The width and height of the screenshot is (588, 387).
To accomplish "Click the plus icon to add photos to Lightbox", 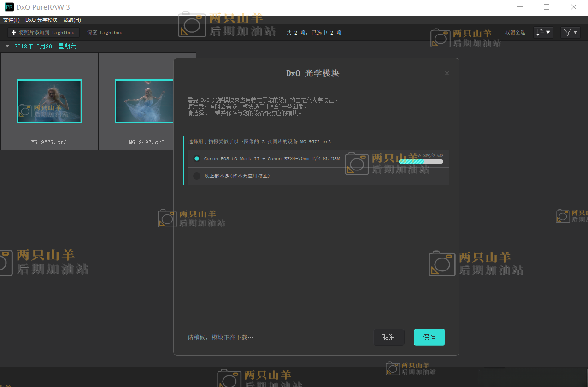I will pos(14,33).
